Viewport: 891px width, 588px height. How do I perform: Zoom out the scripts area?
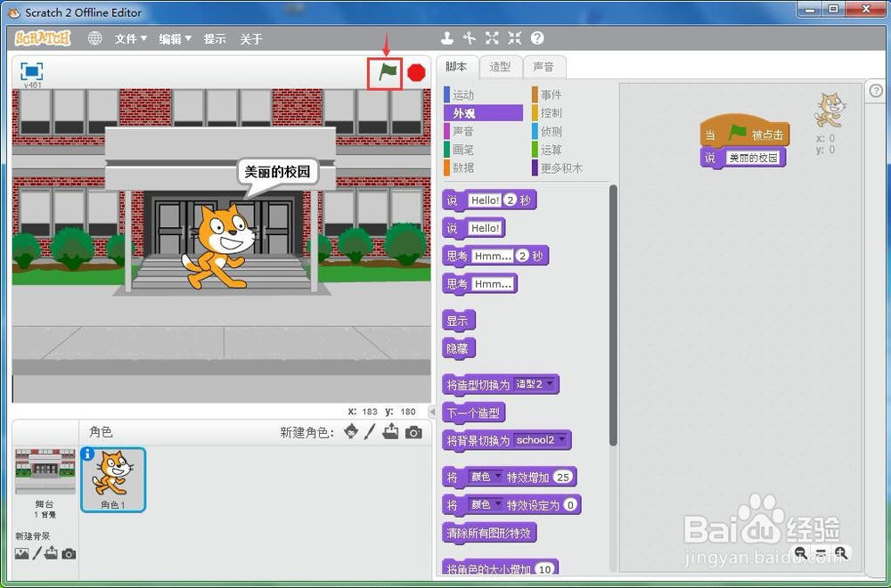coord(801,552)
